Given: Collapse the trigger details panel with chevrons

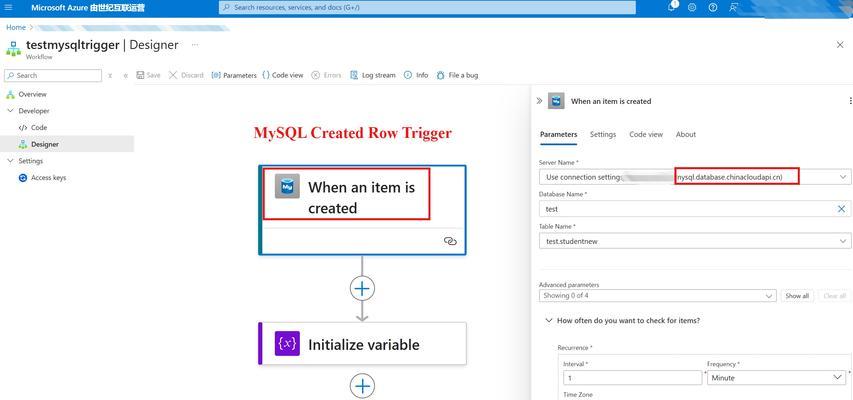Looking at the screenshot, I should tap(539, 101).
